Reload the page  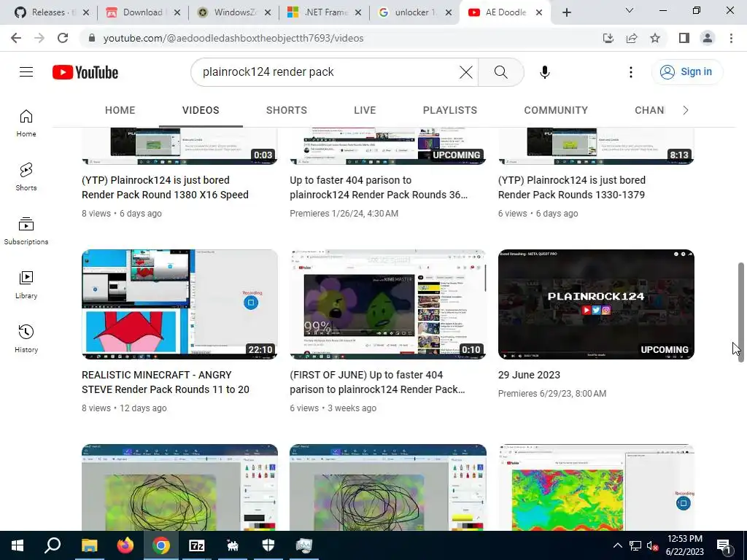(63, 38)
